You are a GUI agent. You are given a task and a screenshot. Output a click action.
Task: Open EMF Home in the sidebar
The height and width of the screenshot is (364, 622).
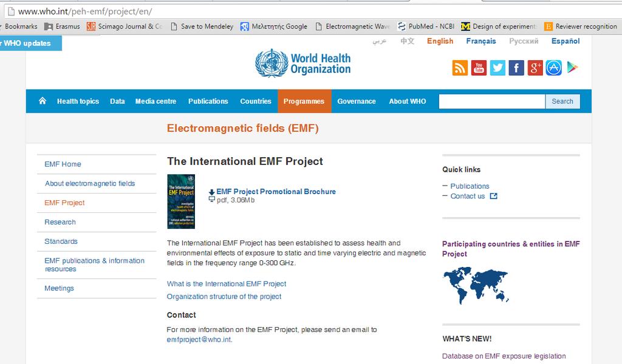click(x=63, y=164)
